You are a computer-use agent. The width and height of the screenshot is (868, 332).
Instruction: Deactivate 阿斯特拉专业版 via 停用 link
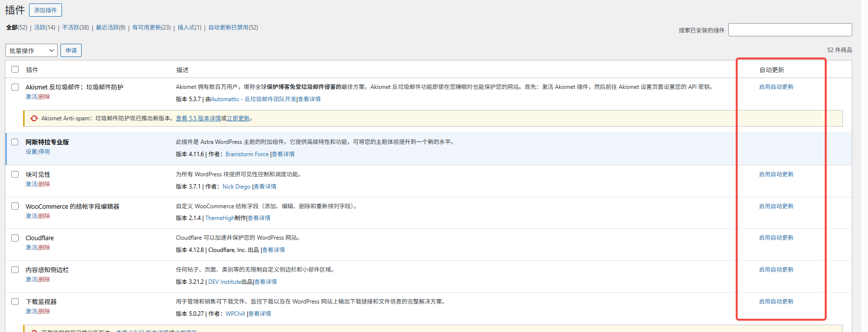[45, 152]
